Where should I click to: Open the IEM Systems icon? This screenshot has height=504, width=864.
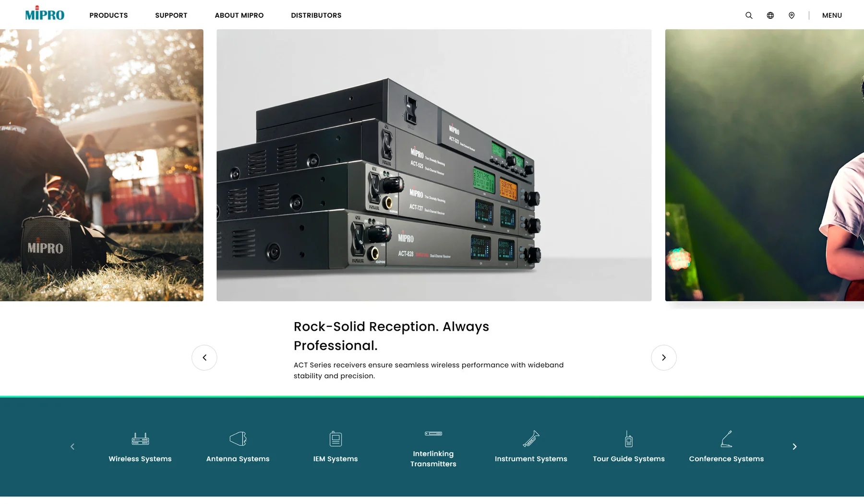pos(336,439)
